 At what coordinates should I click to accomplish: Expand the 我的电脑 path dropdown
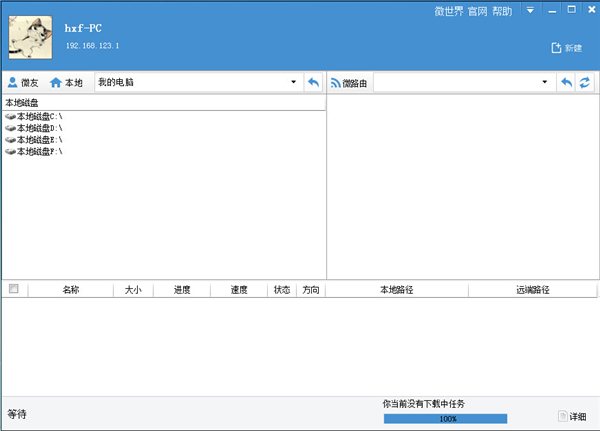tap(293, 82)
